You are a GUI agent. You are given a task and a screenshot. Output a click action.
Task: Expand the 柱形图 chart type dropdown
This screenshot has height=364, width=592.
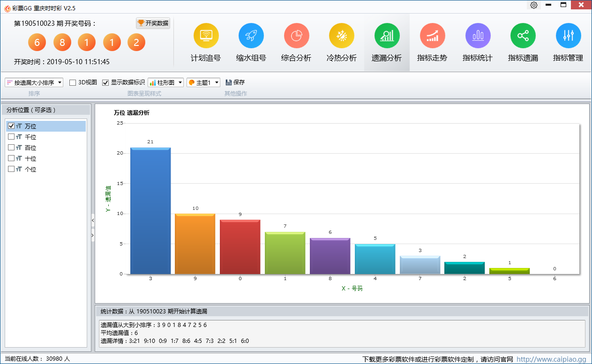165,82
